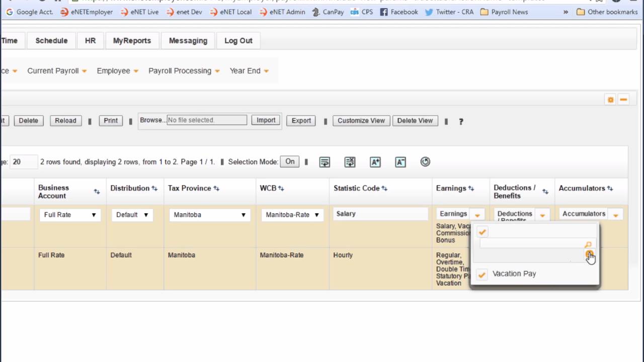
Task: Open the Google Acct. bookmark
Action: click(x=30, y=12)
